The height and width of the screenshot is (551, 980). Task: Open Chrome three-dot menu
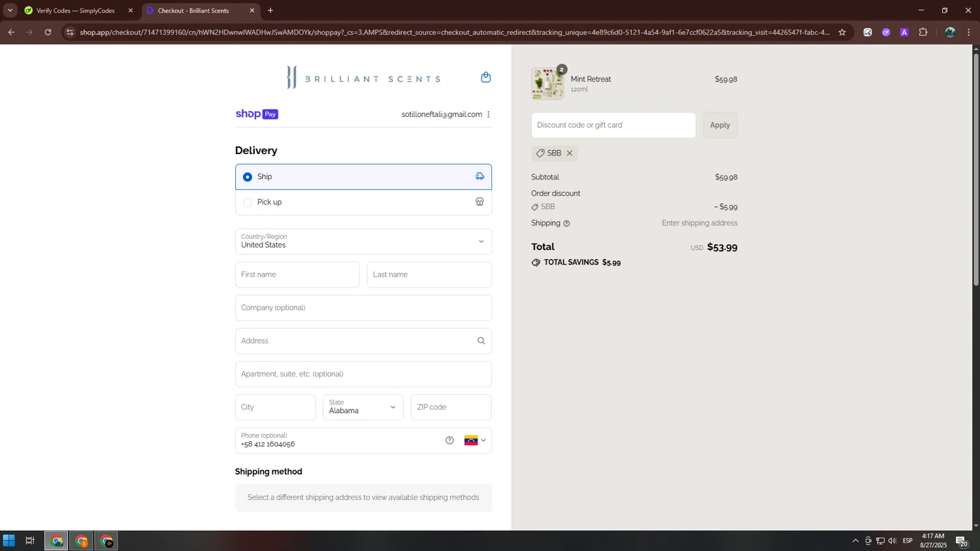click(969, 32)
